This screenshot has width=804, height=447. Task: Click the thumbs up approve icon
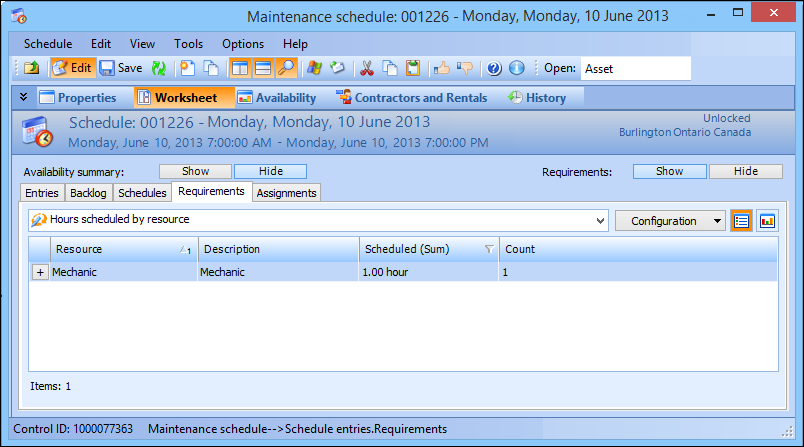(441, 68)
